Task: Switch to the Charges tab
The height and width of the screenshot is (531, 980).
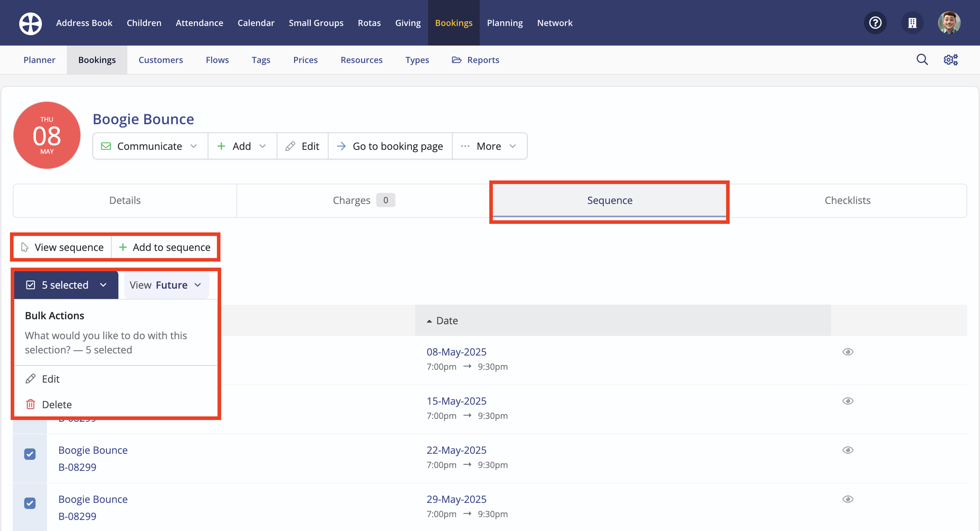Action: coord(364,201)
